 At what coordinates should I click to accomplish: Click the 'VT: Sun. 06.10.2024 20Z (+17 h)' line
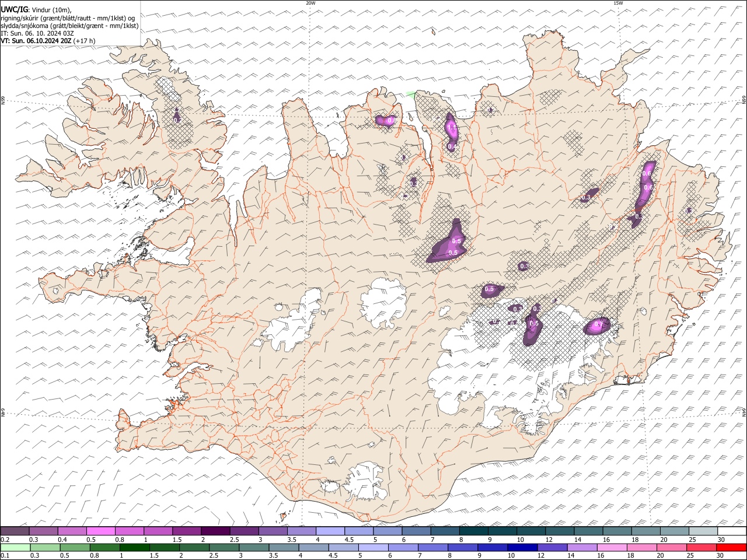coord(48,41)
